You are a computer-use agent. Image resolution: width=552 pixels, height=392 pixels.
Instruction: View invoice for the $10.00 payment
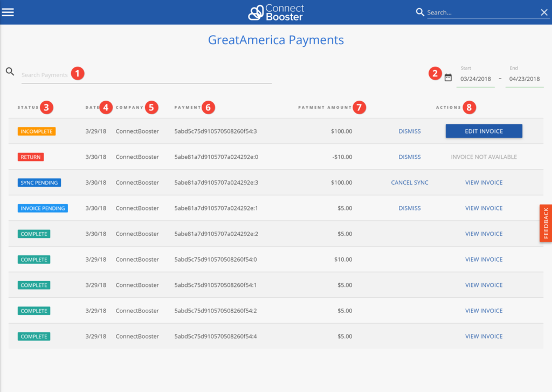484,260
